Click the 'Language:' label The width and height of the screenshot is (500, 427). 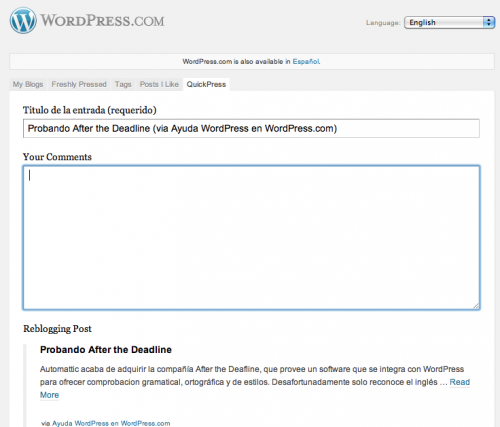pyautogui.click(x=383, y=23)
